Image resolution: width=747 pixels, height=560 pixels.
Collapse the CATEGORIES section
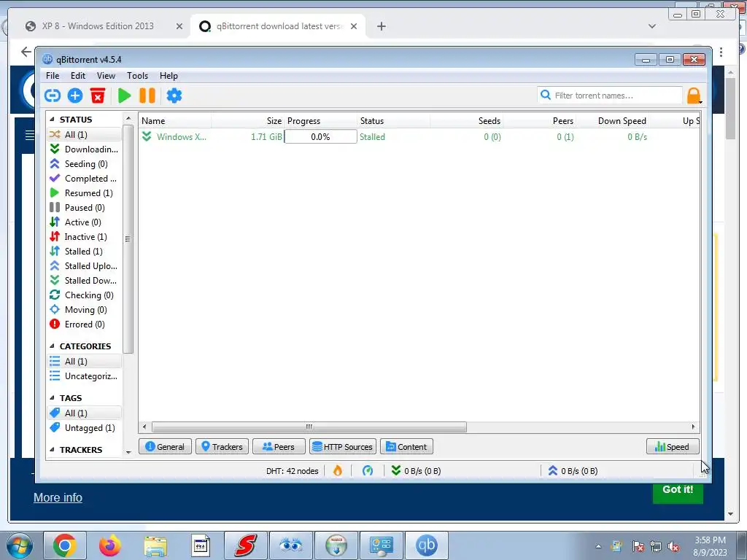52,346
